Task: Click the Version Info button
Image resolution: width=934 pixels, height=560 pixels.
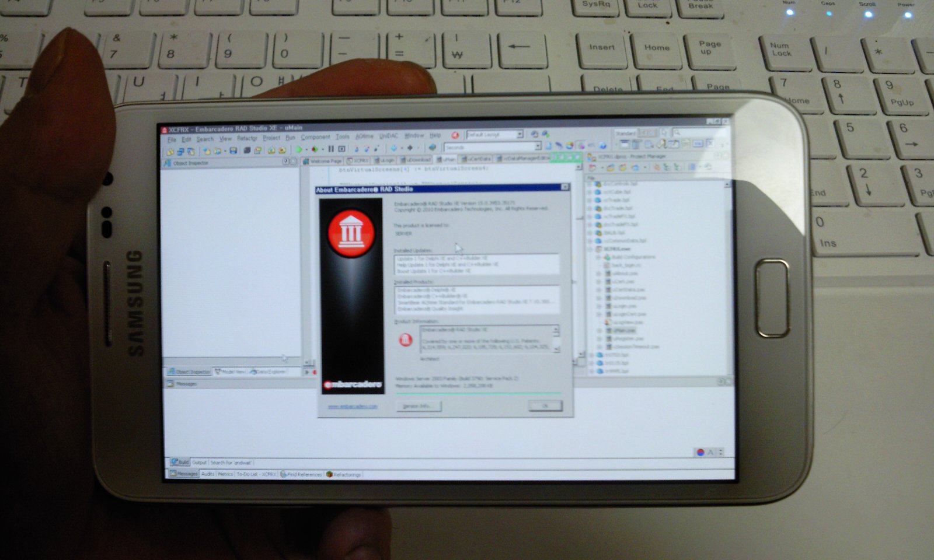Action: (418, 406)
